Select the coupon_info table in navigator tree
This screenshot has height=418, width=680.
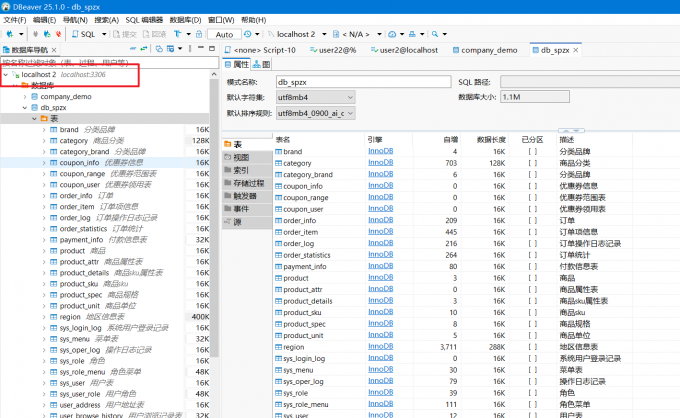click(79, 162)
